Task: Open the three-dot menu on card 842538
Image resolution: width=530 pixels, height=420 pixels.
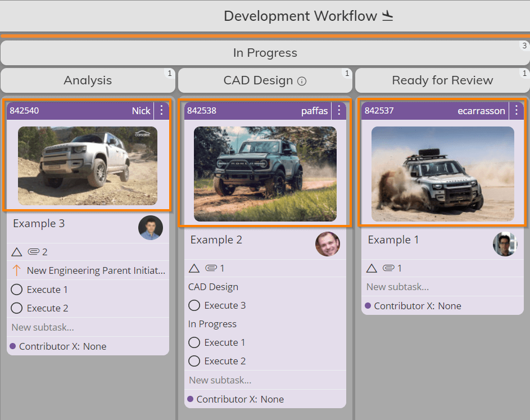Action: [x=339, y=111]
